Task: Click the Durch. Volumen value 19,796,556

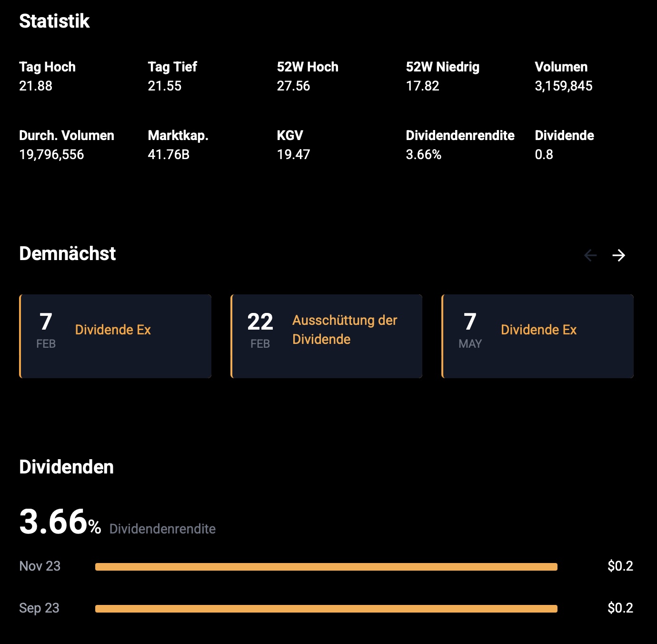Action: coord(51,155)
